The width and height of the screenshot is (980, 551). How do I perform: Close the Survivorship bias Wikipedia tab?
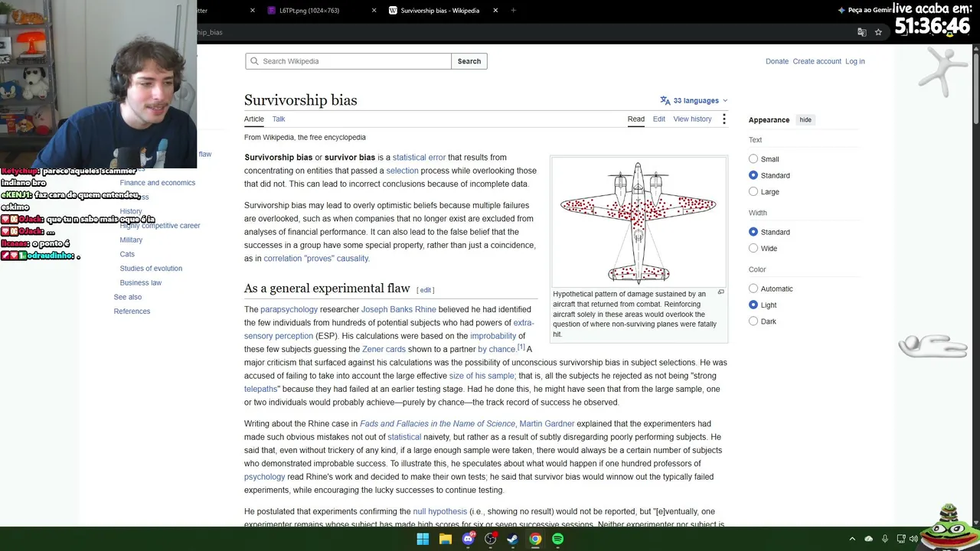tap(495, 11)
